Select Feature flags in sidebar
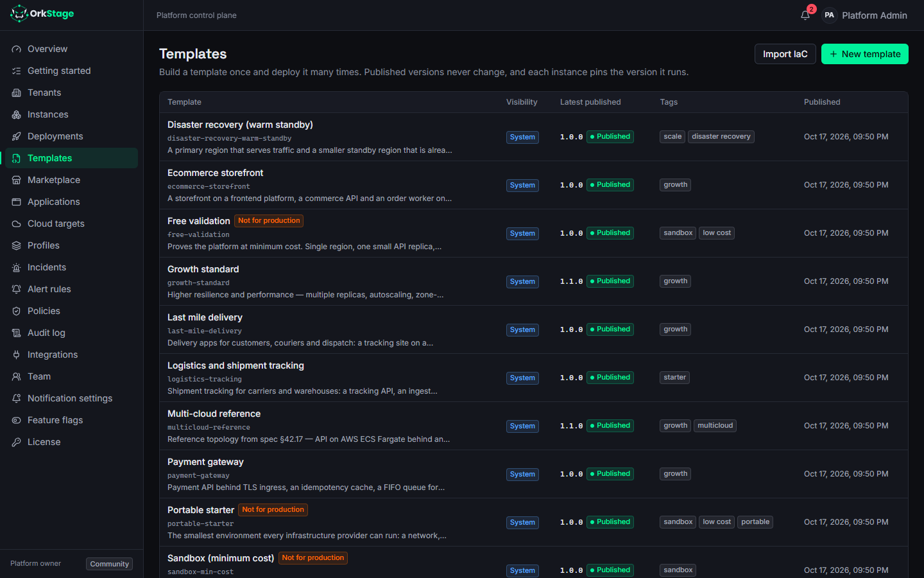The height and width of the screenshot is (578, 924). click(x=71, y=420)
